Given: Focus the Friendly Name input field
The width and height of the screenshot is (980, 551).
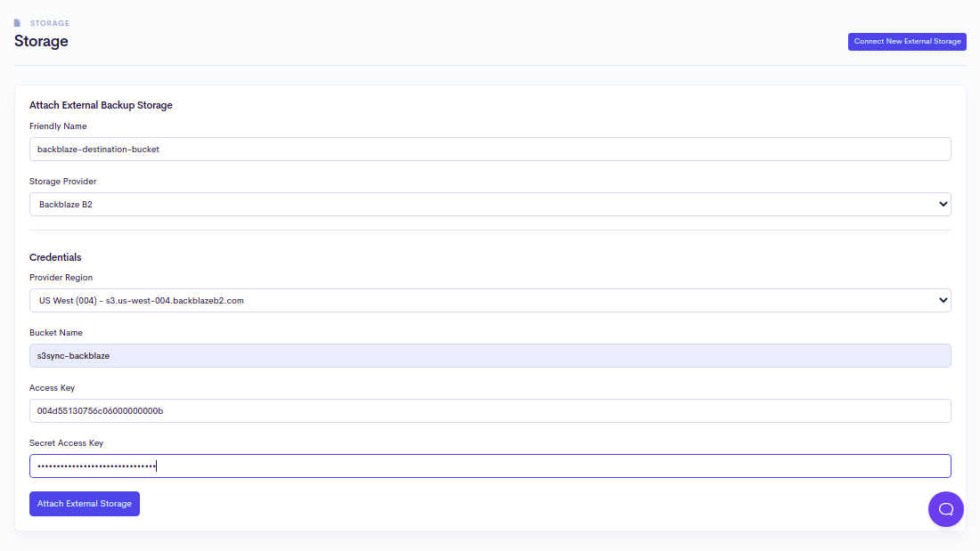Looking at the screenshot, I should tap(490, 150).
